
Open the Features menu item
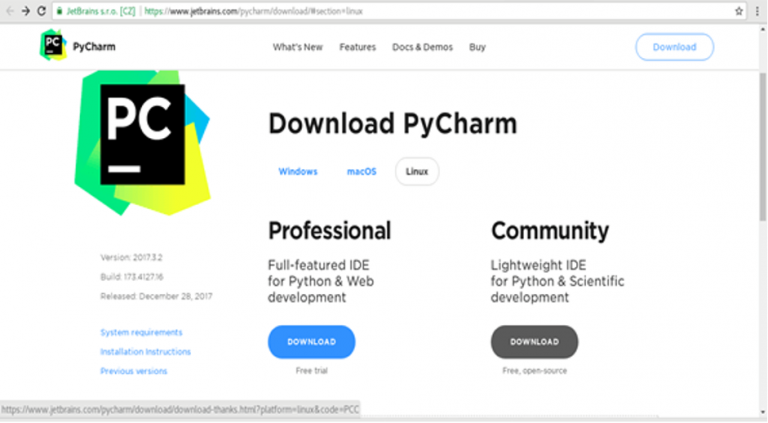[x=358, y=47]
